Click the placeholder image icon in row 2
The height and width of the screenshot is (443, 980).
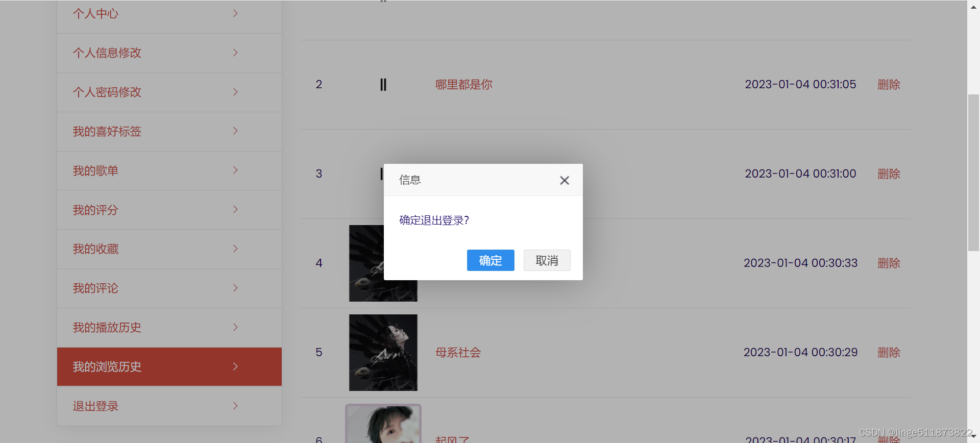pos(383,85)
